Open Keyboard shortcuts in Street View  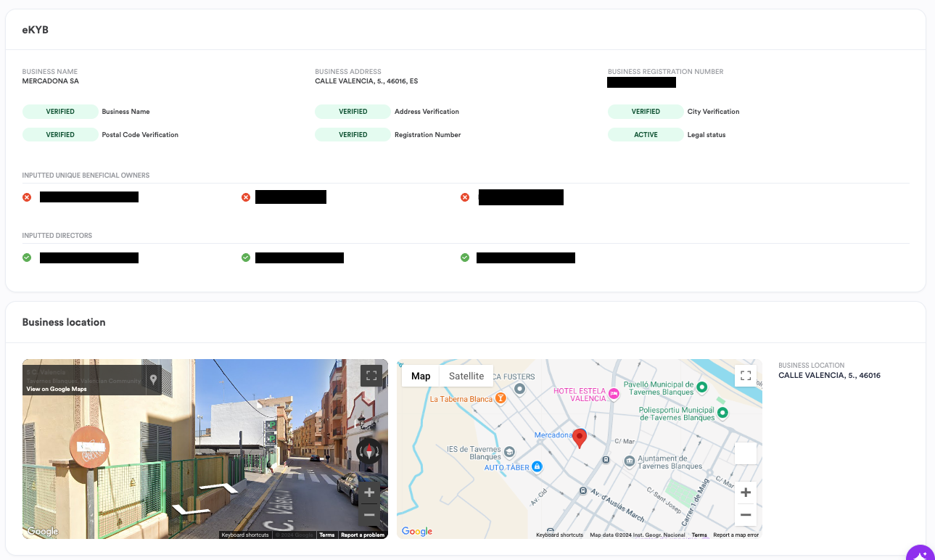(x=245, y=535)
